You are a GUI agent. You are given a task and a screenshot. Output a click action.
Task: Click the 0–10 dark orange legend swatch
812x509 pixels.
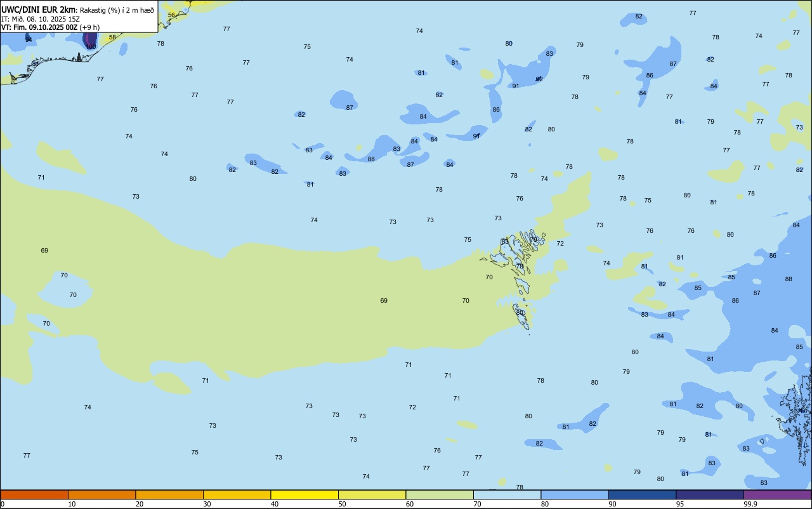point(34,494)
